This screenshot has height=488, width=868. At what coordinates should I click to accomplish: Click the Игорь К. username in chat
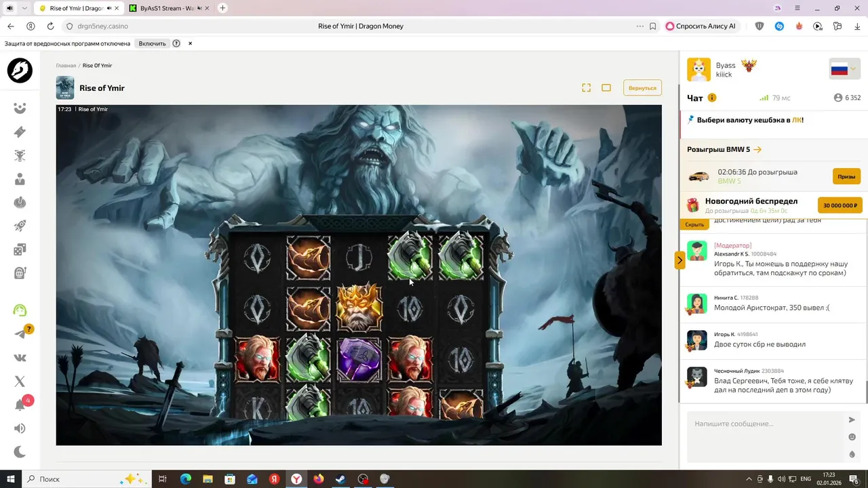[x=725, y=334]
